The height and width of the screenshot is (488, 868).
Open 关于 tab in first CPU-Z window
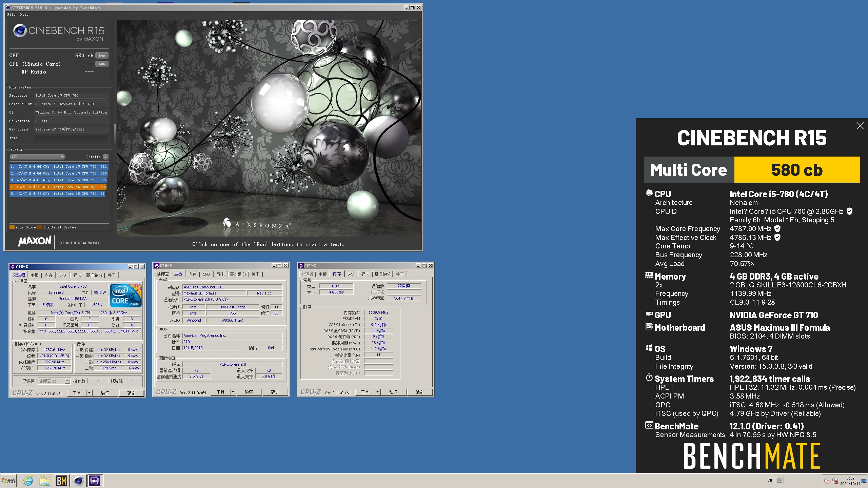pos(112,275)
